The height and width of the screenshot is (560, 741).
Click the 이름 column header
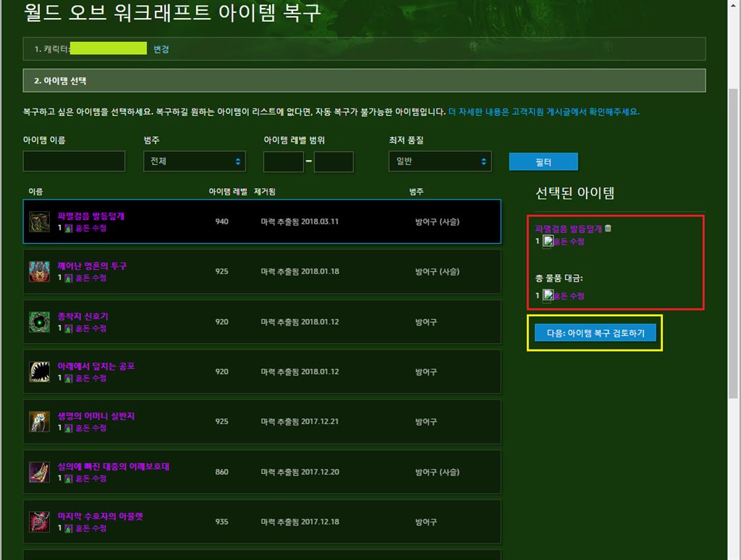[35, 192]
